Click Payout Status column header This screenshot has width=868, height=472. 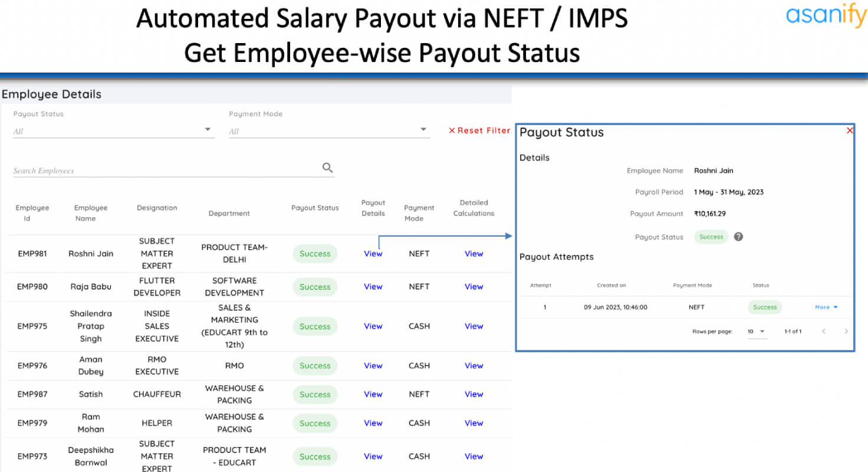[315, 208]
